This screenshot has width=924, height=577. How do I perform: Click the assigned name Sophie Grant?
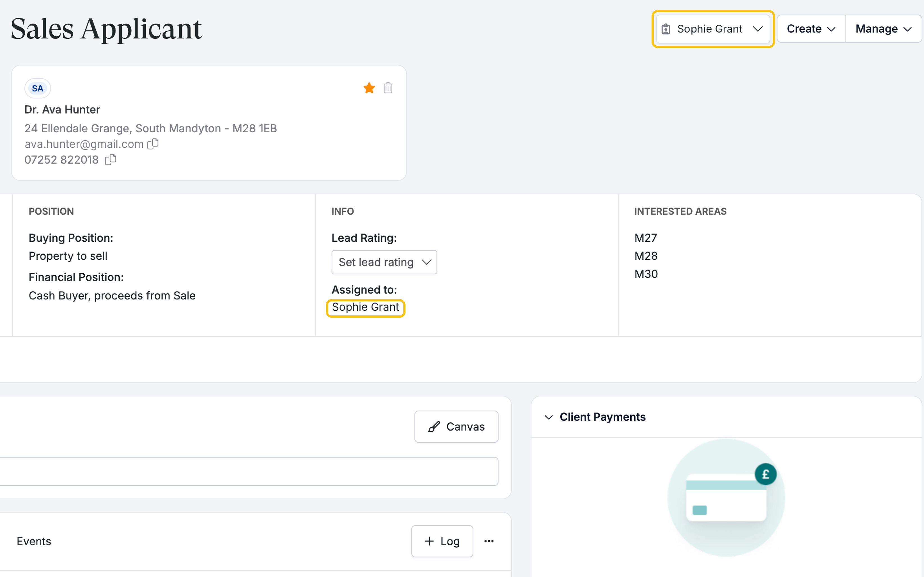(x=365, y=307)
